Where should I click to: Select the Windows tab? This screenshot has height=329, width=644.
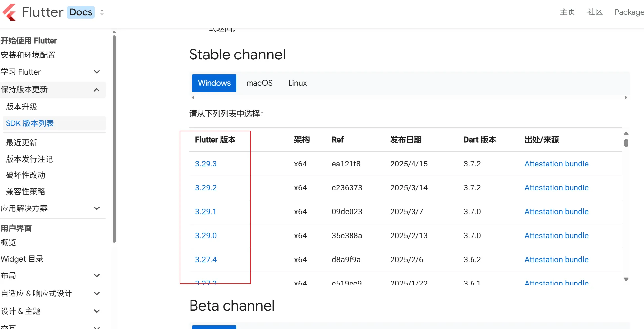point(214,83)
